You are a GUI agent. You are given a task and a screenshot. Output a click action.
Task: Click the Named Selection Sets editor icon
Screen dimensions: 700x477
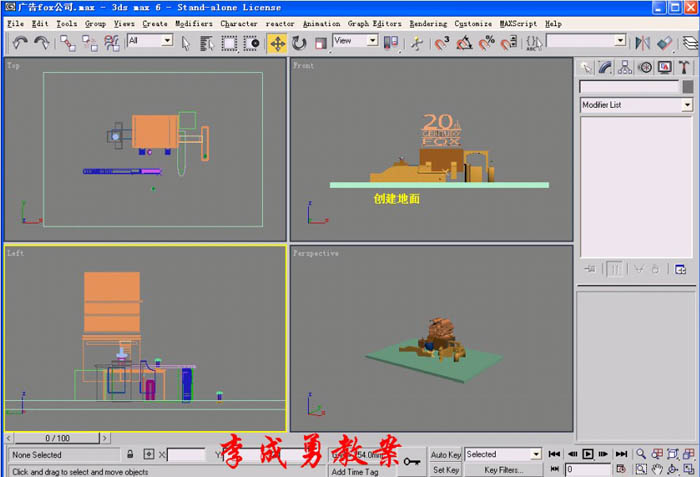point(534,43)
